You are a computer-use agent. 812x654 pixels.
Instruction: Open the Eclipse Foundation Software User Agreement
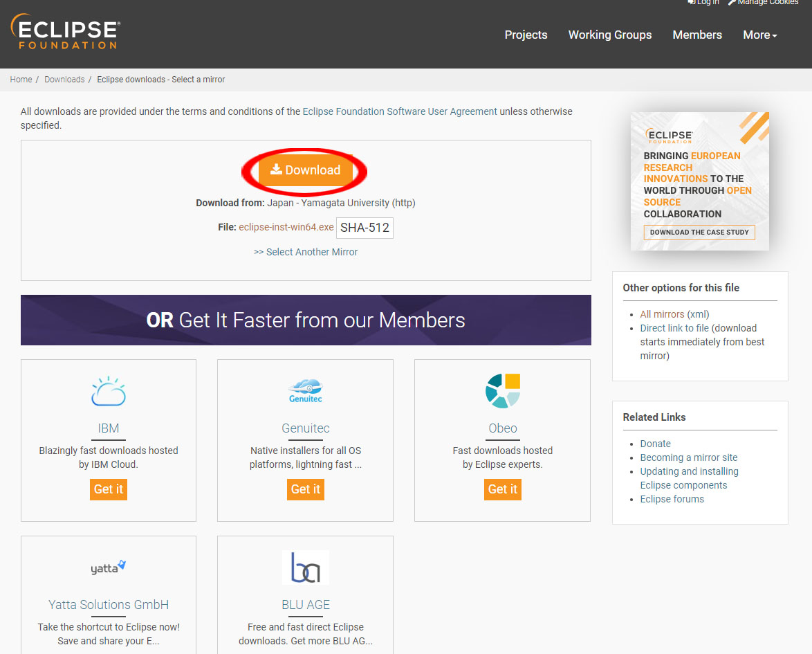click(399, 111)
